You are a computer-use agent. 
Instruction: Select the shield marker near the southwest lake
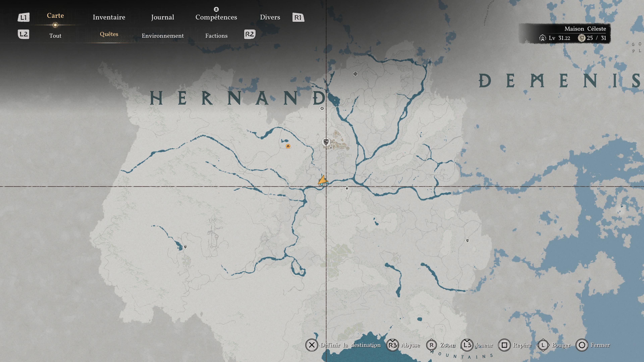click(x=185, y=247)
